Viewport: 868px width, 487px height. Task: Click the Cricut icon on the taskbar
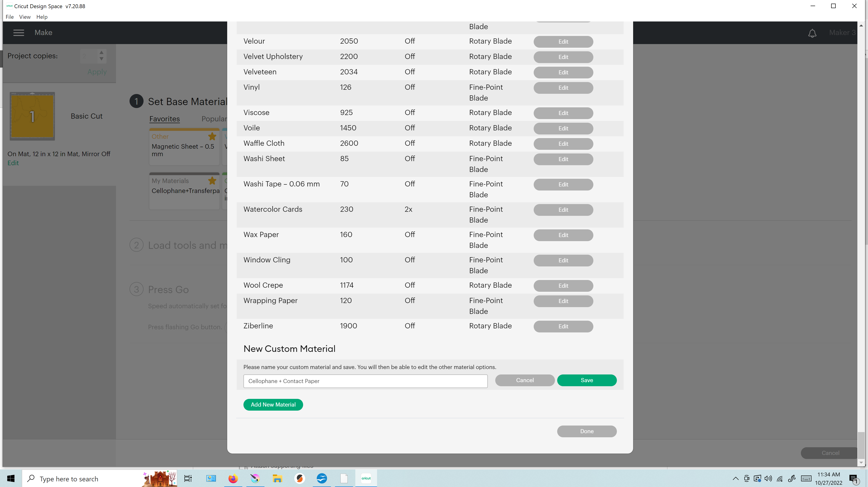pos(366,478)
